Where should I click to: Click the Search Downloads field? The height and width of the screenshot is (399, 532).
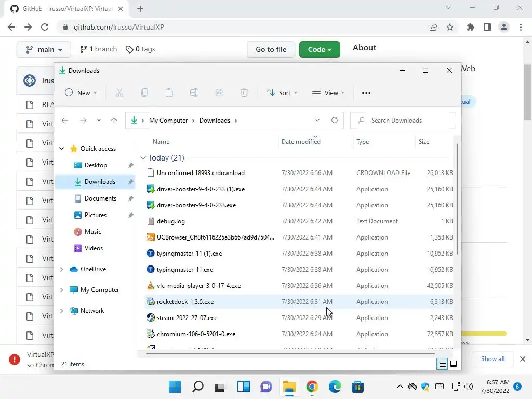[x=403, y=121]
